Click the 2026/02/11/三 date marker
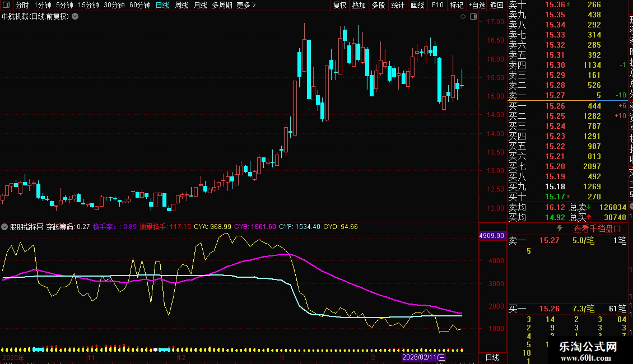The image size is (633, 364). point(423,357)
